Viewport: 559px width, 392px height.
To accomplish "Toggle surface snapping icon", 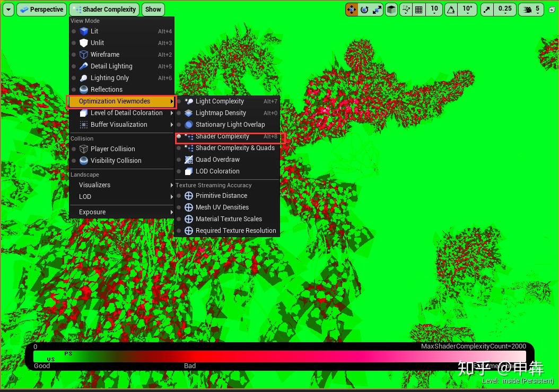I will (405, 10).
